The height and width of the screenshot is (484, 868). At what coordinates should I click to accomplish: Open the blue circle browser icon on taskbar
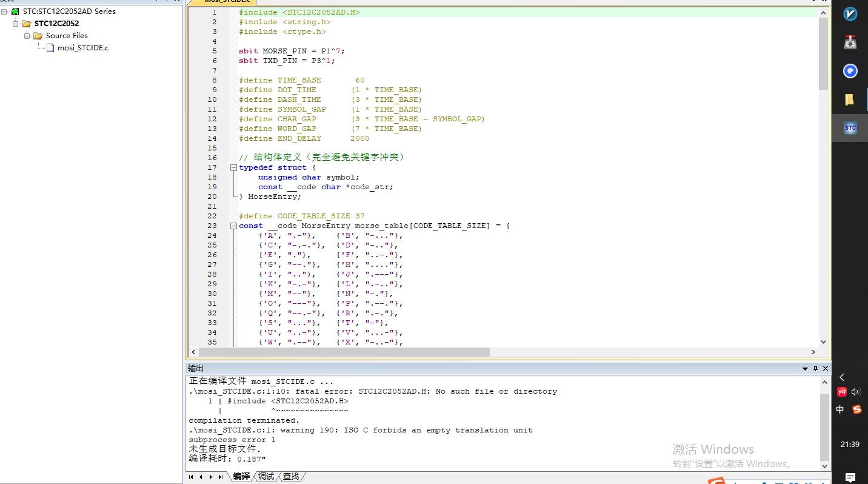coord(850,71)
